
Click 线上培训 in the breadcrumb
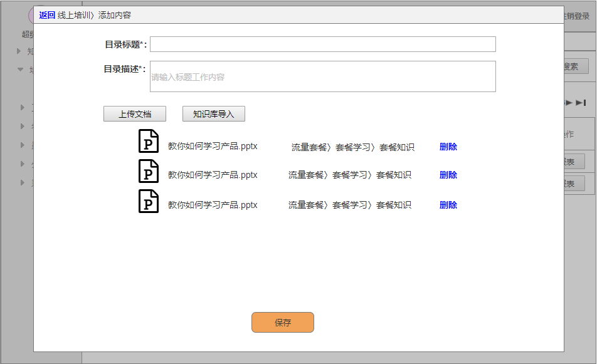click(74, 15)
